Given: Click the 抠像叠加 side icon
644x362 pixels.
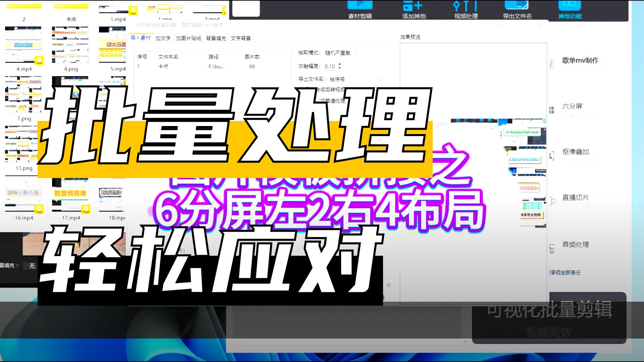Looking at the screenshot, I should pyautogui.click(x=551, y=156).
